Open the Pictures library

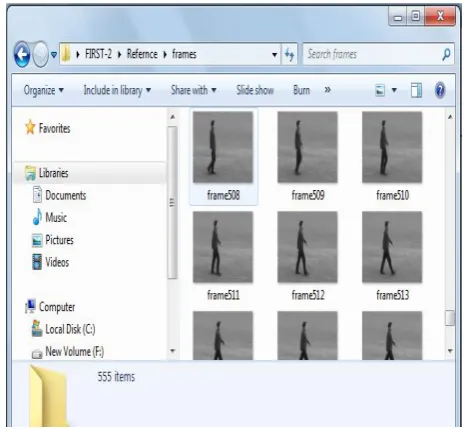[x=59, y=240]
